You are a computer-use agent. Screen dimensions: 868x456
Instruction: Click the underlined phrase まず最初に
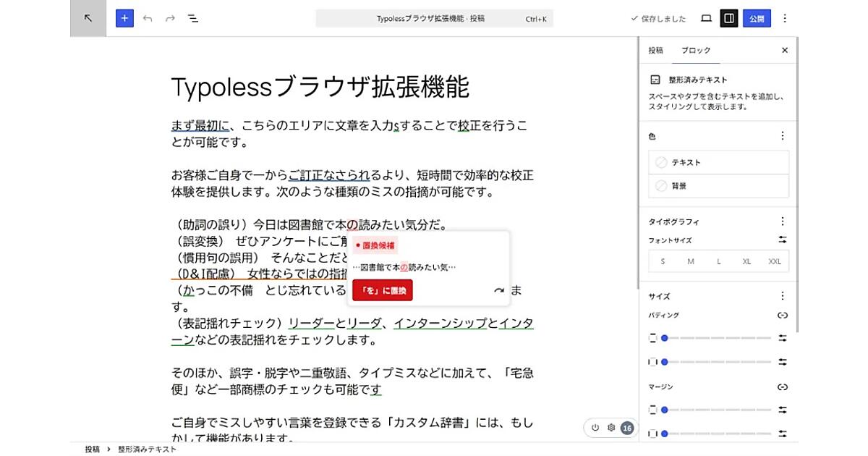point(200,125)
